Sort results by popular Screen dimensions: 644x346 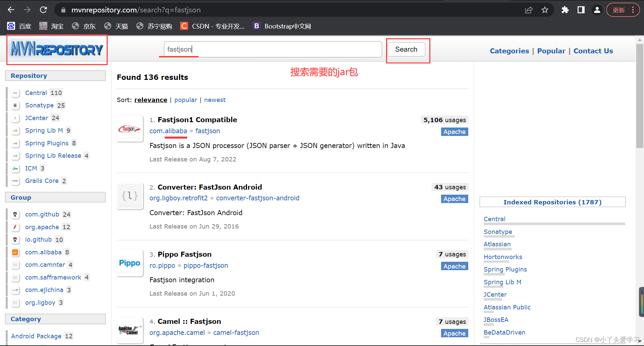click(185, 100)
